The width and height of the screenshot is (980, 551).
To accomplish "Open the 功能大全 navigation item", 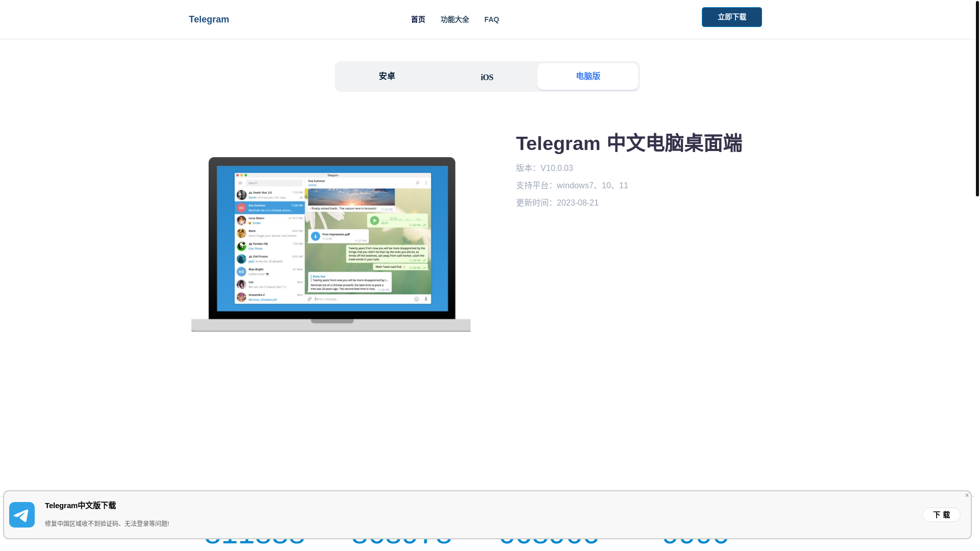I will pyautogui.click(x=455, y=19).
